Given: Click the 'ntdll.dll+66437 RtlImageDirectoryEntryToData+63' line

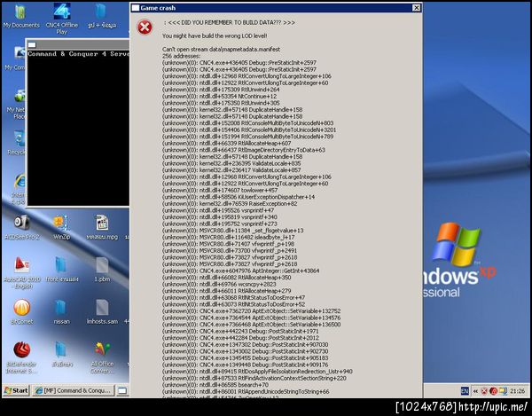Looking at the screenshot, I should click(244, 150).
